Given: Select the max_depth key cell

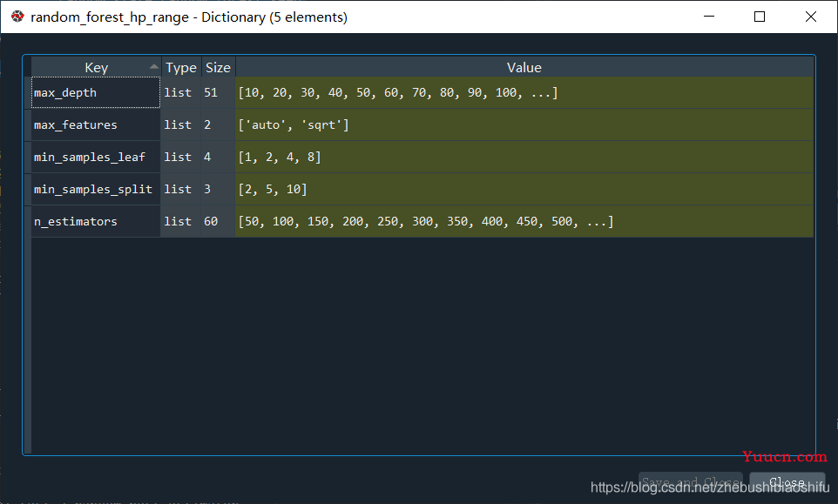Looking at the screenshot, I should coord(96,93).
